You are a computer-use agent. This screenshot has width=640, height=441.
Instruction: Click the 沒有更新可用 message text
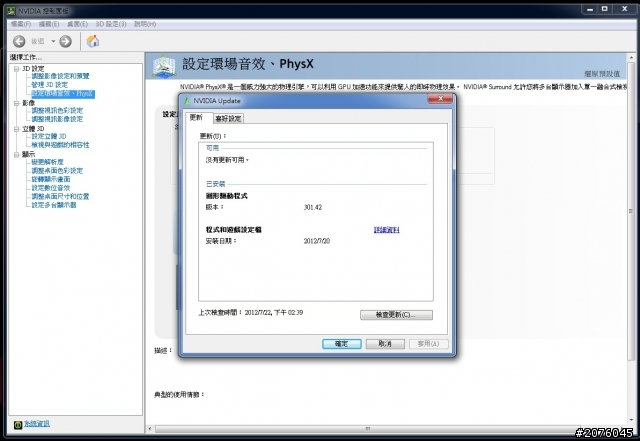click(227, 160)
